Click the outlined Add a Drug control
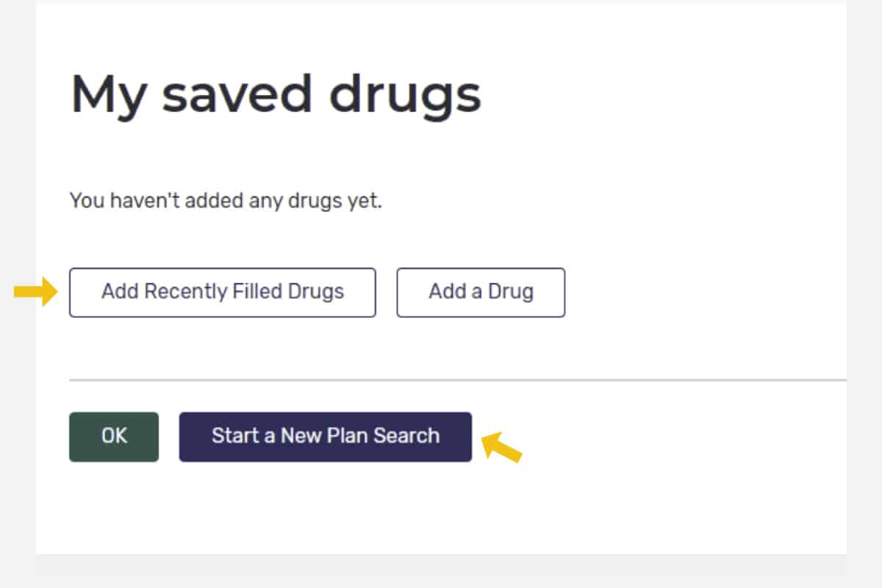 [x=481, y=292]
